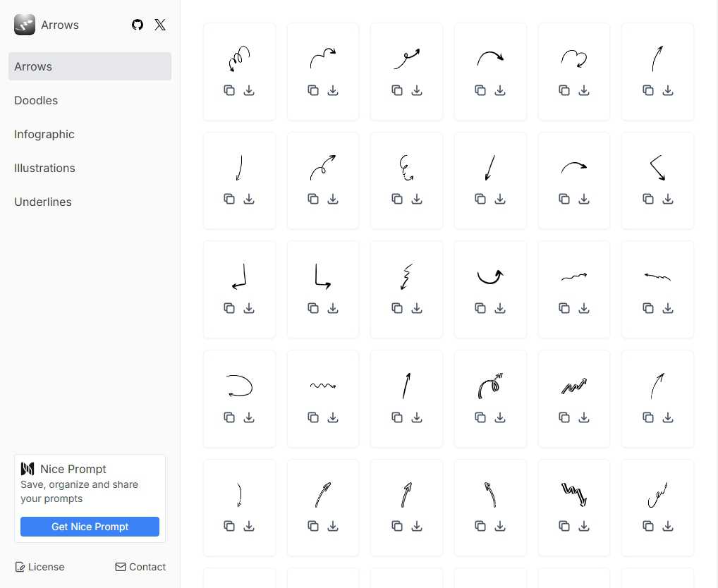Open the License link
The width and height of the screenshot is (718, 588).
[x=40, y=567]
